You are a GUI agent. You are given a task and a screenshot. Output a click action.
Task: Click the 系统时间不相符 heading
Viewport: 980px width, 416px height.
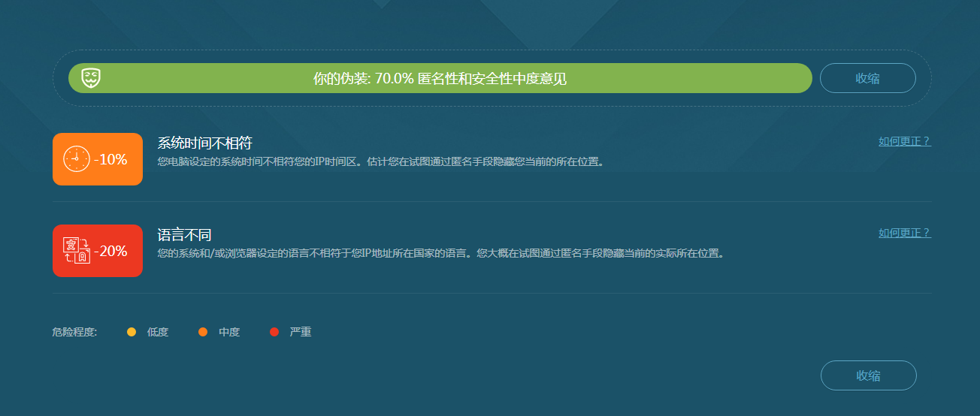[x=204, y=143]
